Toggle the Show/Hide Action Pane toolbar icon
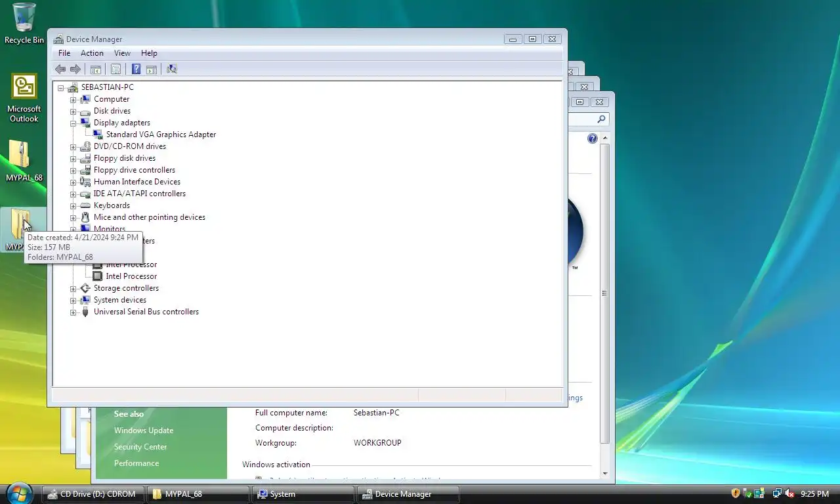The width and height of the screenshot is (840, 504). [152, 69]
